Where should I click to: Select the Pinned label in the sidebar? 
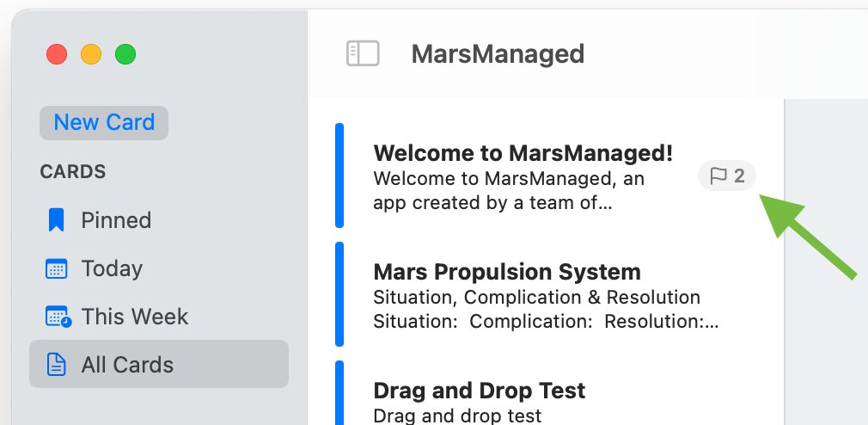pos(116,220)
